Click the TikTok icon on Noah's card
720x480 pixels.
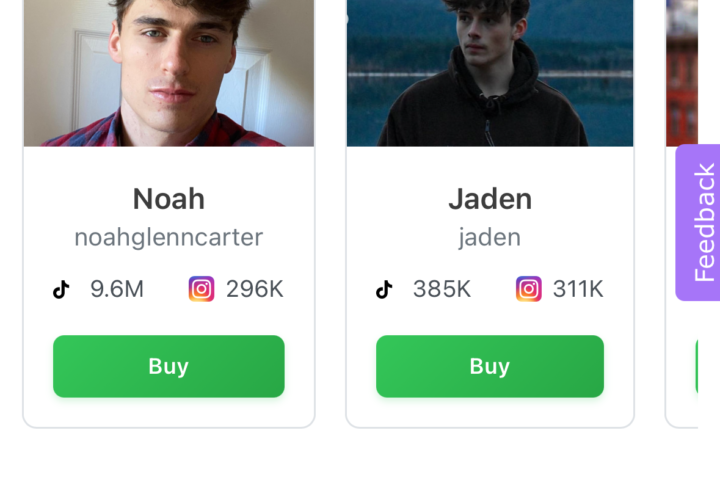(x=61, y=290)
